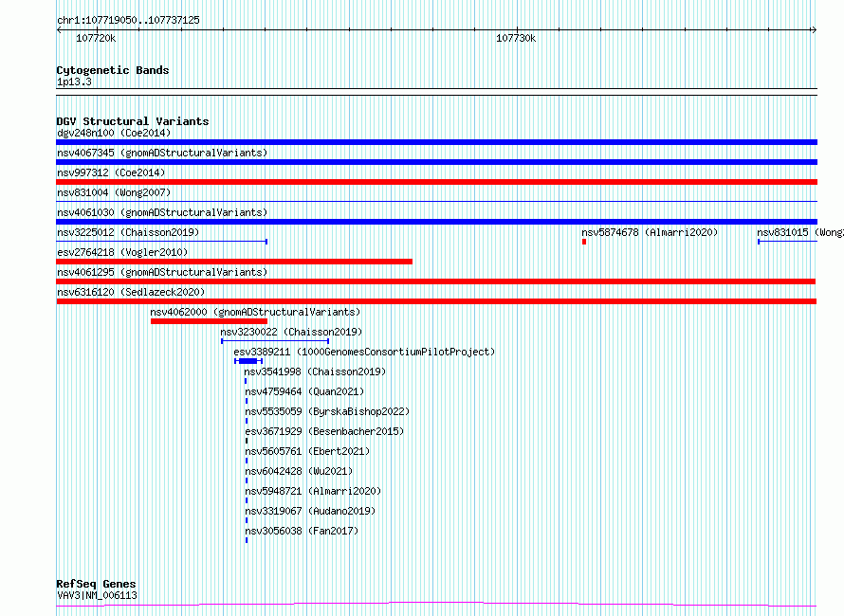Viewport: 844px width, 616px height.
Task: Click the RefSeq Genes track title
Action: (x=97, y=585)
